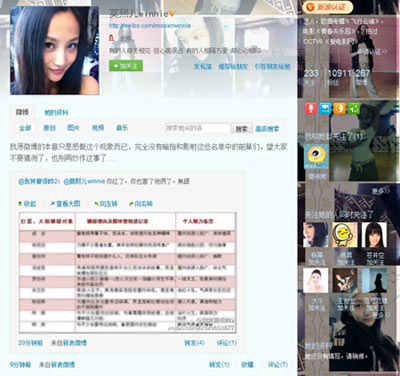Viewport: 400px width, 376px height.
Task: Collapse the image with the 收起 control
Action: [x=27, y=204]
